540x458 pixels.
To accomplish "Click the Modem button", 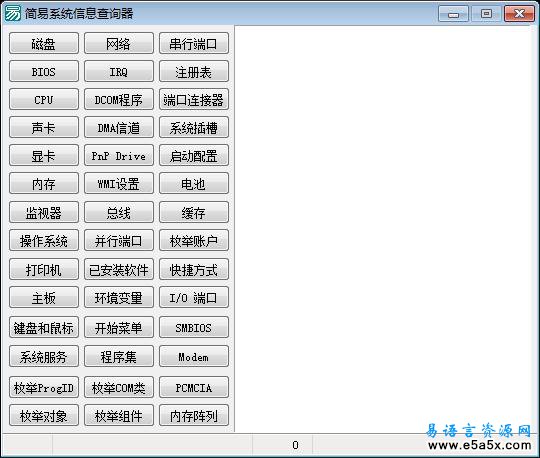I will [194, 356].
